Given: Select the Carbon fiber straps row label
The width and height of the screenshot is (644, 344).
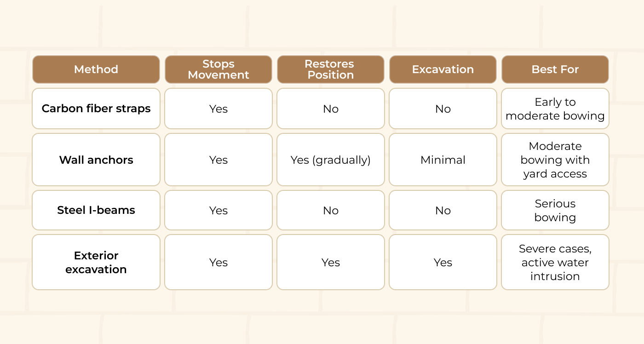Looking at the screenshot, I should point(96,109).
